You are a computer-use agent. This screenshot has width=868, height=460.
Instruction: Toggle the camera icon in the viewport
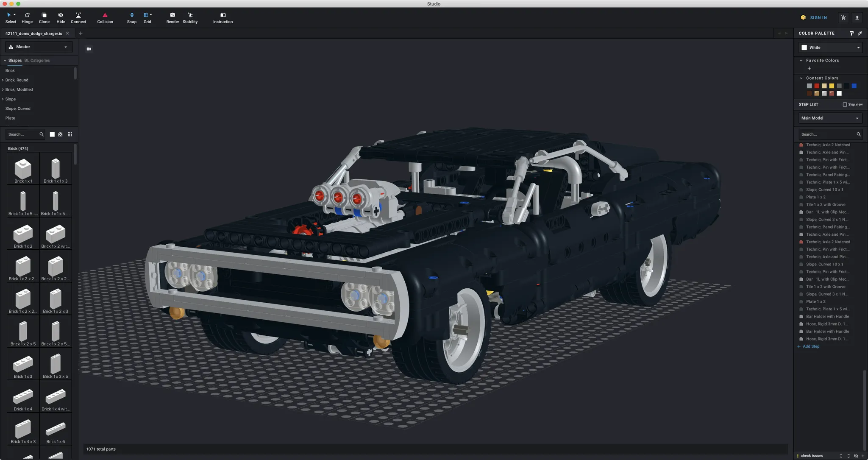point(89,49)
